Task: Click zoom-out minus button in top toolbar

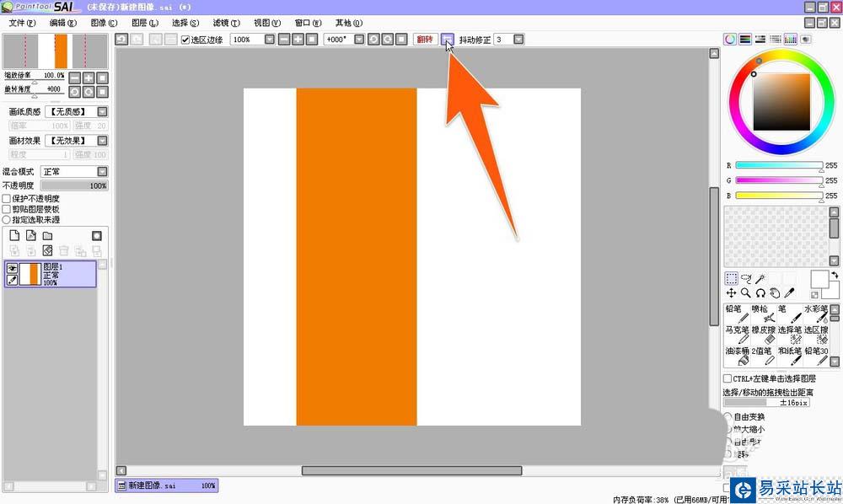Action: 284,40
